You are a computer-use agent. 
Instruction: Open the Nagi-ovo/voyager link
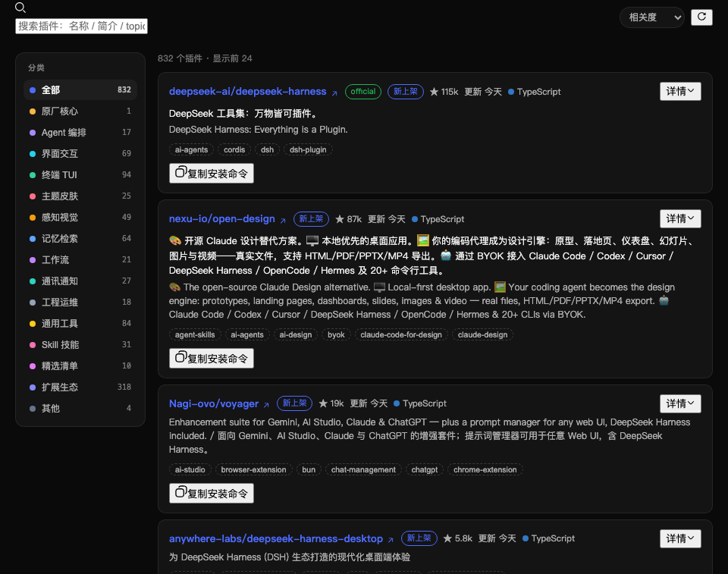(219, 403)
